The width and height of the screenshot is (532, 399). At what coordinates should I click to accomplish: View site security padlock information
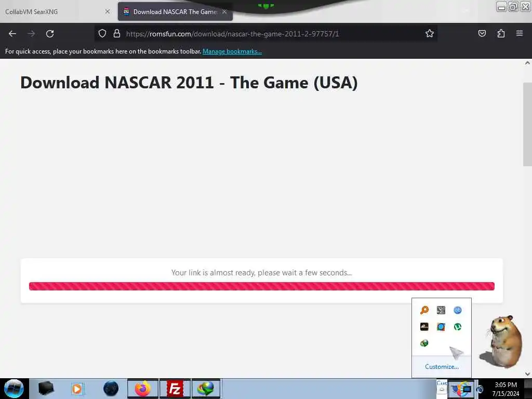click(117, 33)
